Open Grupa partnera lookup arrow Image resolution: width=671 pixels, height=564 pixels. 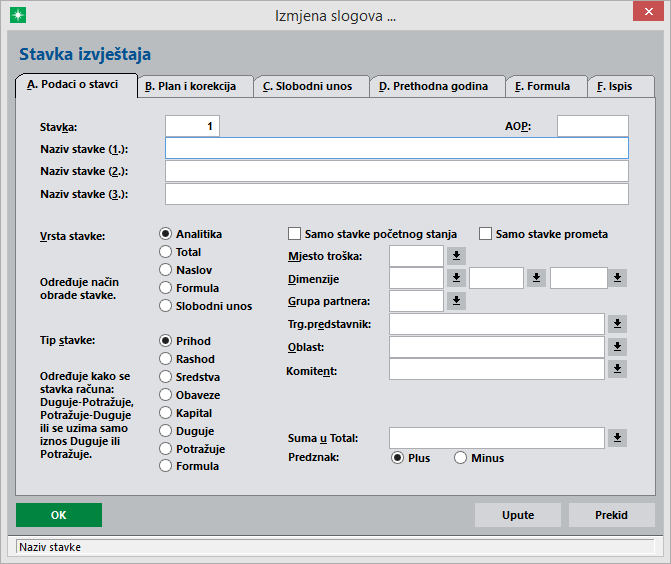pos(456,300)
